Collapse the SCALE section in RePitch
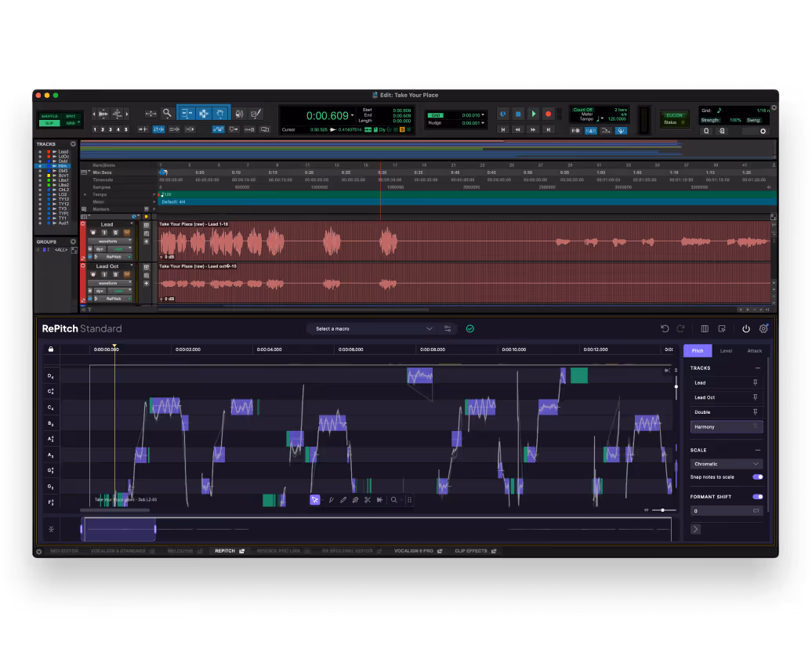The height and width of the screenshot is (663, 812). (758, 450)
